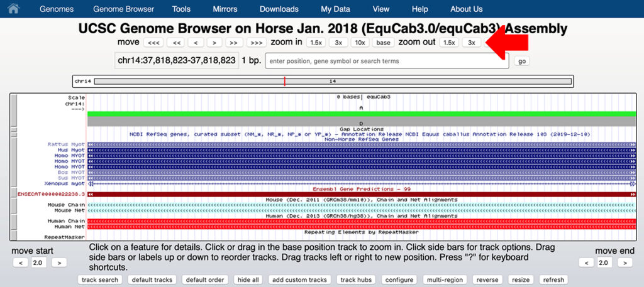The width and height of the screenshot is (644, 287).
Task: Click the Mouse Net track label
Action: [x=70, y=210]
